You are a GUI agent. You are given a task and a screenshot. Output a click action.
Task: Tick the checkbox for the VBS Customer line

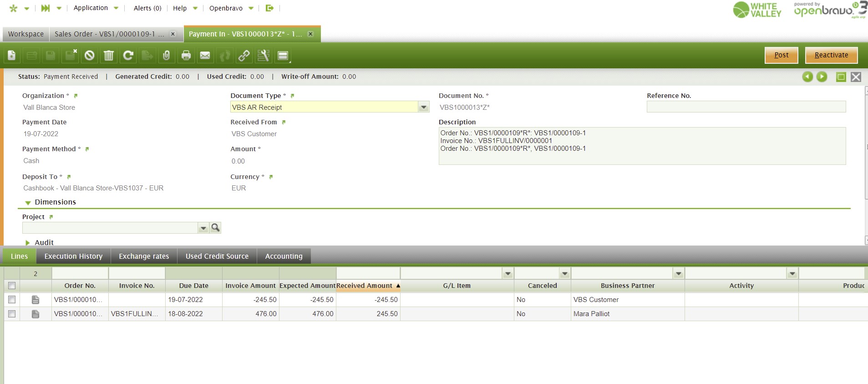pos(12,300)
